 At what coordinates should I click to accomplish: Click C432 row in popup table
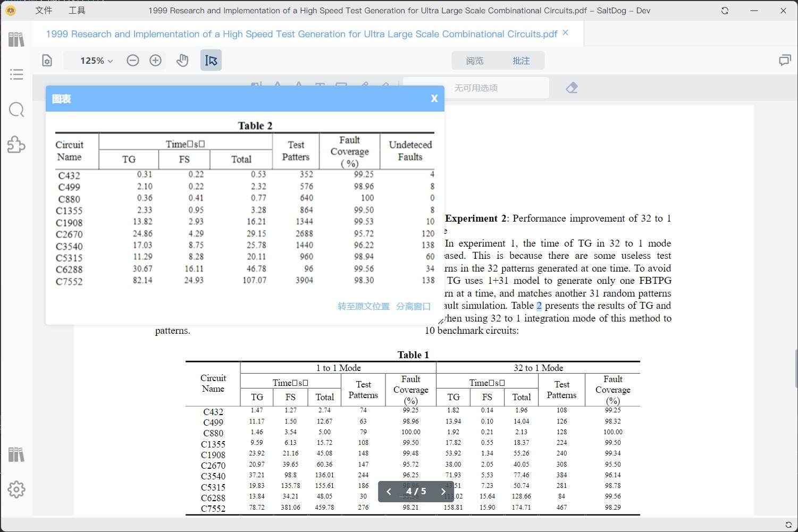coord(245,175)
